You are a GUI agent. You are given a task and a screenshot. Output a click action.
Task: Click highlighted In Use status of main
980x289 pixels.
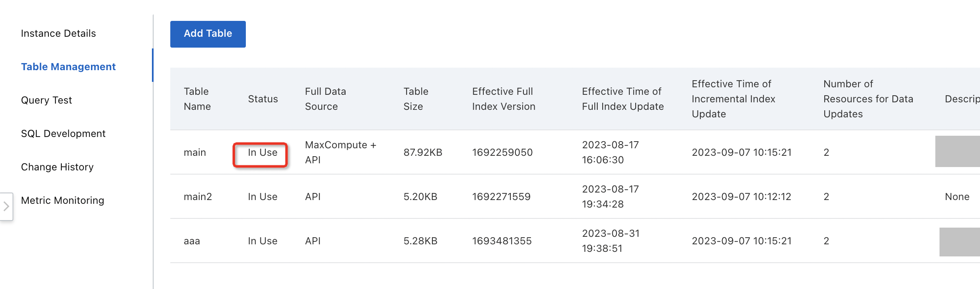click(263, 152)
